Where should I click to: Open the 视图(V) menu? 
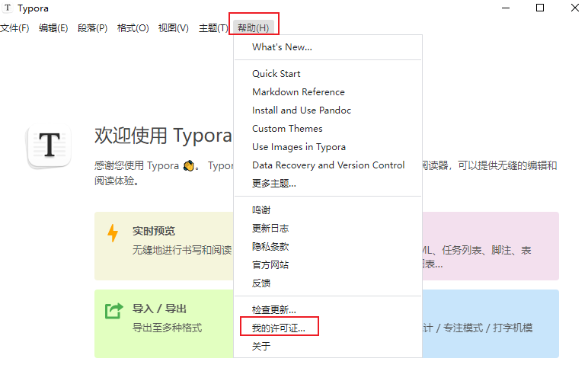coord(173,28)
